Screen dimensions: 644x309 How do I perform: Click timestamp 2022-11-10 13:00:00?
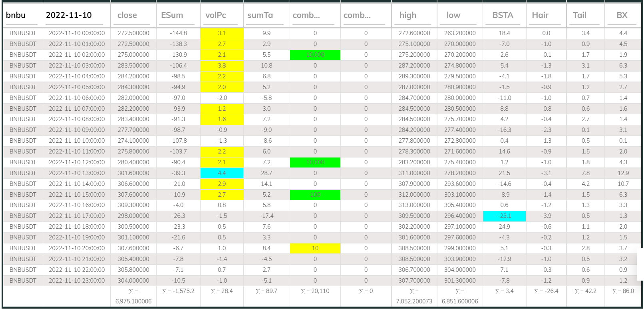[77, 173]
